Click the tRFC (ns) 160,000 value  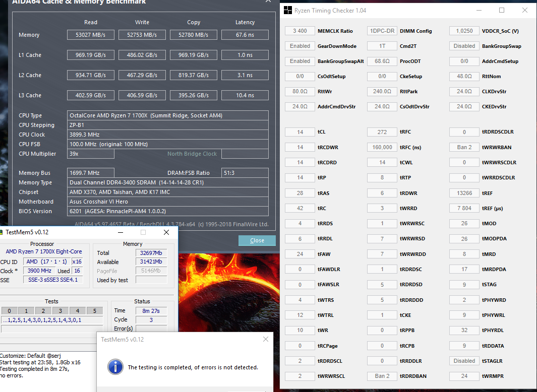pos(382,147)
